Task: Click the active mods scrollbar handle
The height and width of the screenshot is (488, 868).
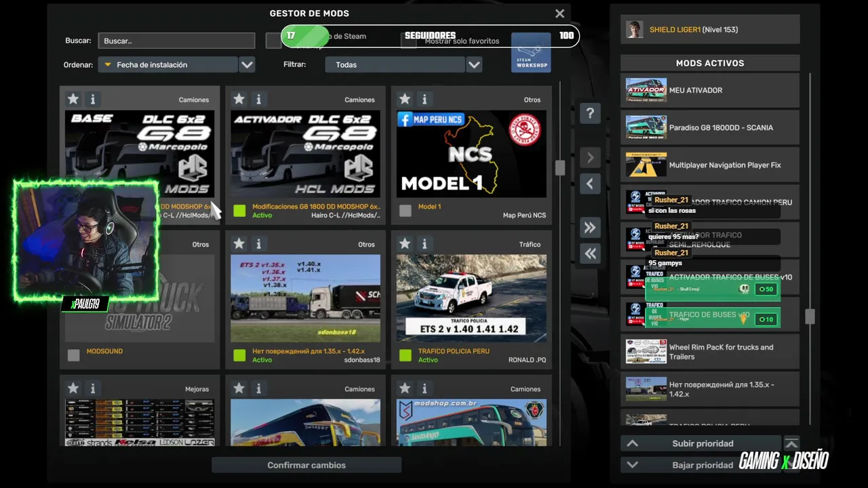Action: [810, 316]
